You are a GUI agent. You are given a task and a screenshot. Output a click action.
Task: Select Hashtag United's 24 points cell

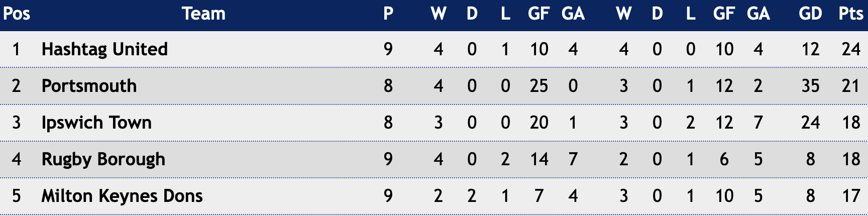click(851, 49)
